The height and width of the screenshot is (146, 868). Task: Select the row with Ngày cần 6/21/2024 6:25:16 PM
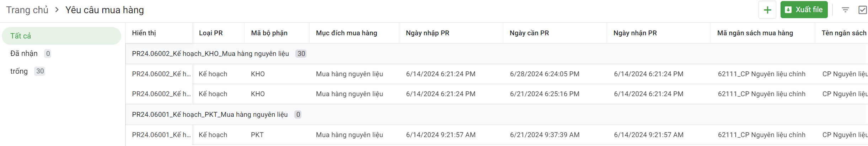click(544, 94)
